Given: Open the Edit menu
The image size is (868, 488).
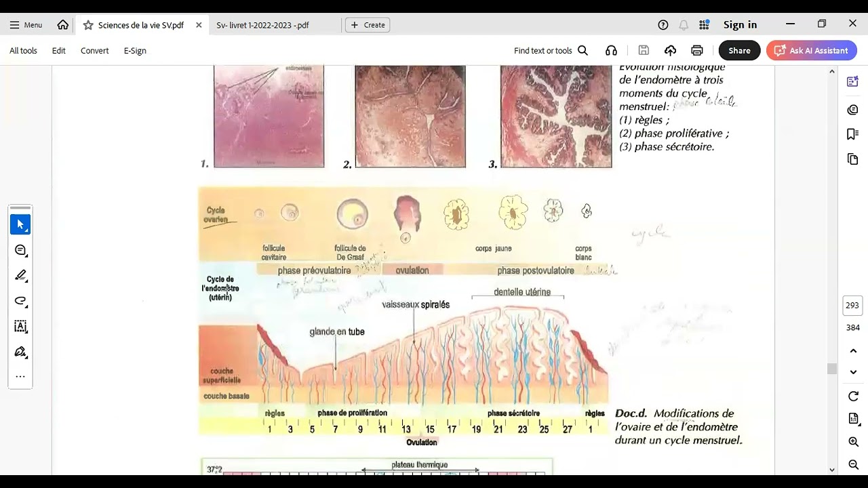Looking at the screenshot, I should point(59,51).
